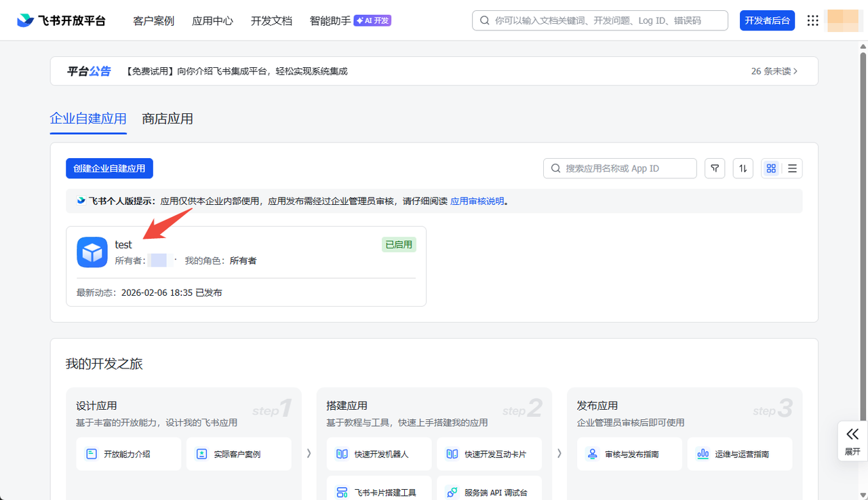Switch to the 商店应用 tab
Viewport: 868px width, 500px height.
167,119
